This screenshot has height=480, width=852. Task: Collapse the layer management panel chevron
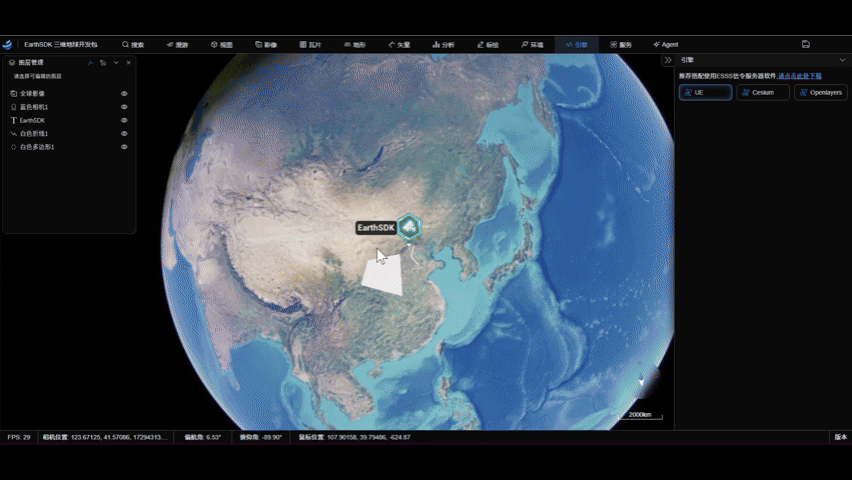point(116,63)
